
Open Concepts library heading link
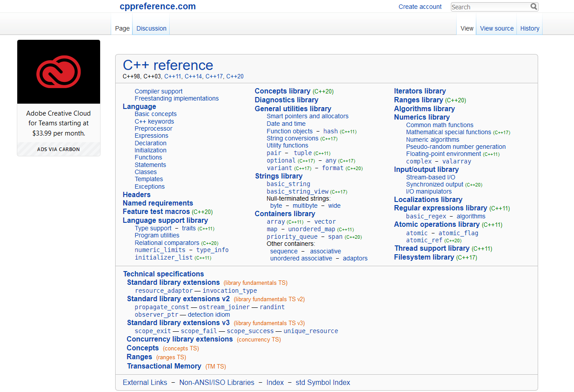(x=283, y=91)
